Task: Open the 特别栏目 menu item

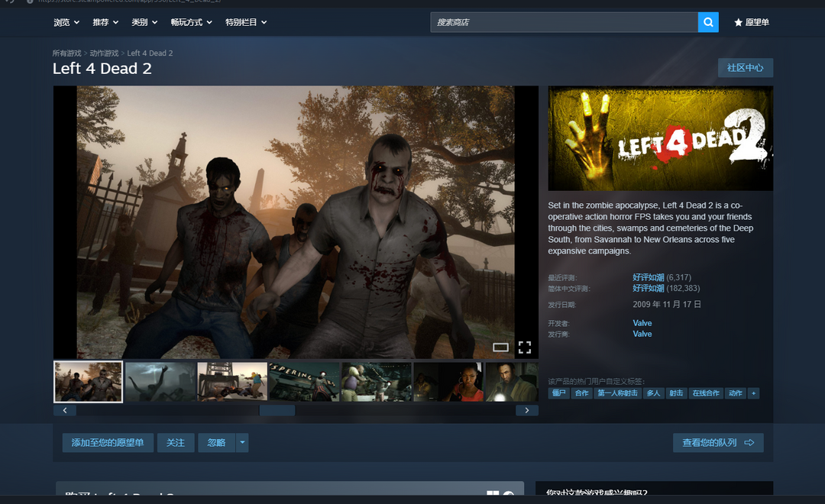Action: coord(246,22)
